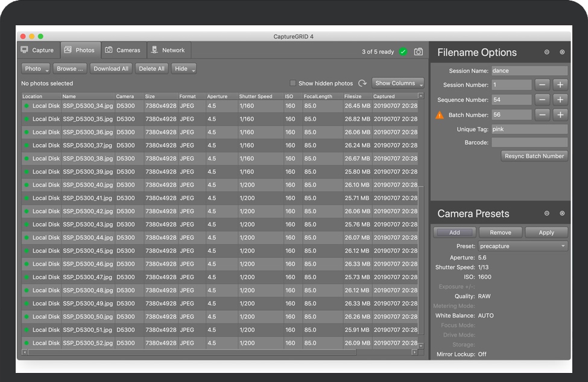
Task: Switch to the Cameras tab
Action: tap(123, 50)
